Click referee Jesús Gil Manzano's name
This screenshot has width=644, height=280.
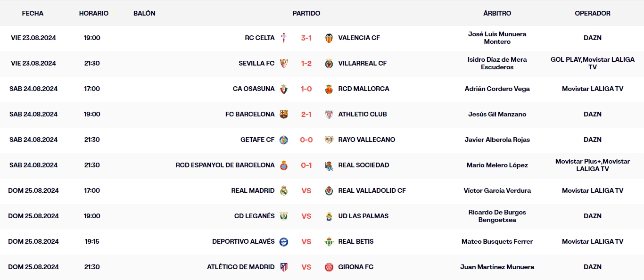pyautogui.click(x=497, y=114)
